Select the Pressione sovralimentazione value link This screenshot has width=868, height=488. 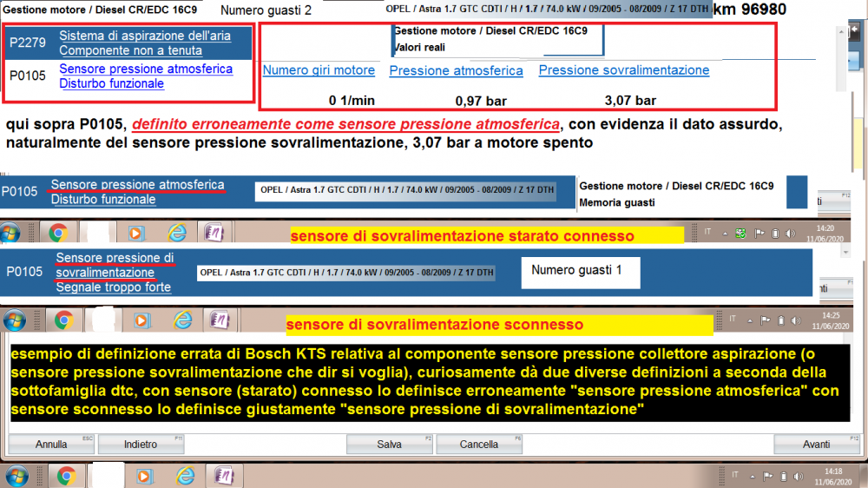point(623,70)
